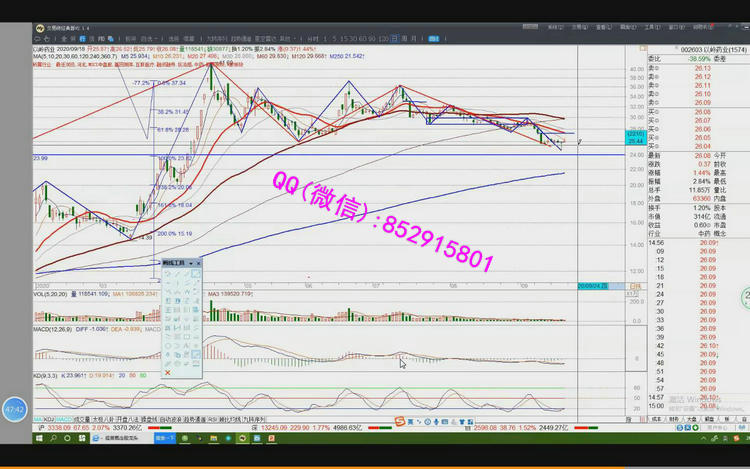Click the app logo in title bar
750x469 pixels.
pyautogui.click(x=39, y=29)
